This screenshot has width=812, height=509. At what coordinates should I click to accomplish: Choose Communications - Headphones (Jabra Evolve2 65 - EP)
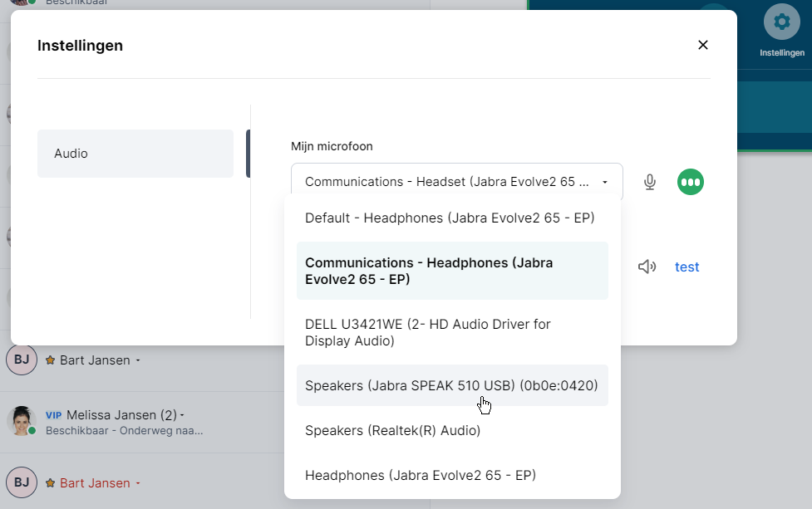point(452,271)
